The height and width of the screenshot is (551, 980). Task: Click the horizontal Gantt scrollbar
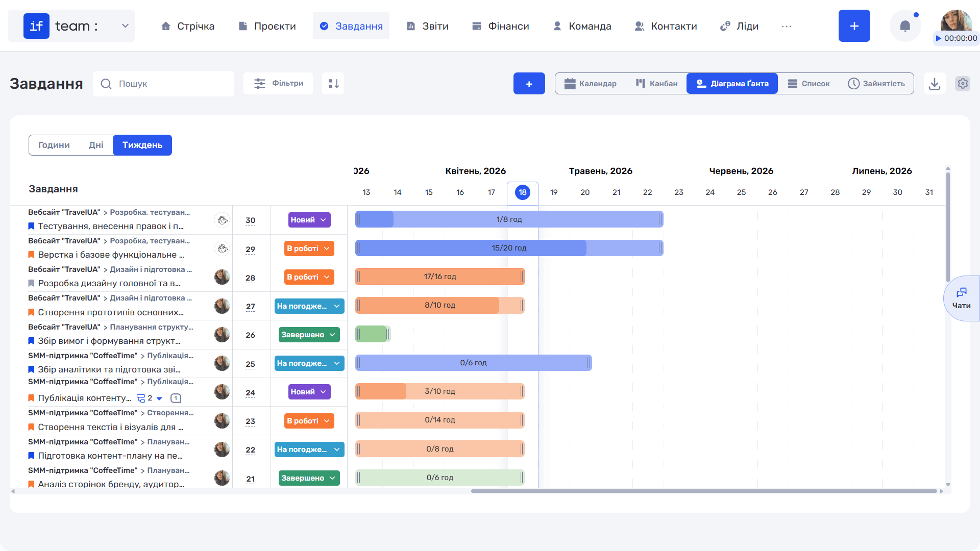pos(703,491)
